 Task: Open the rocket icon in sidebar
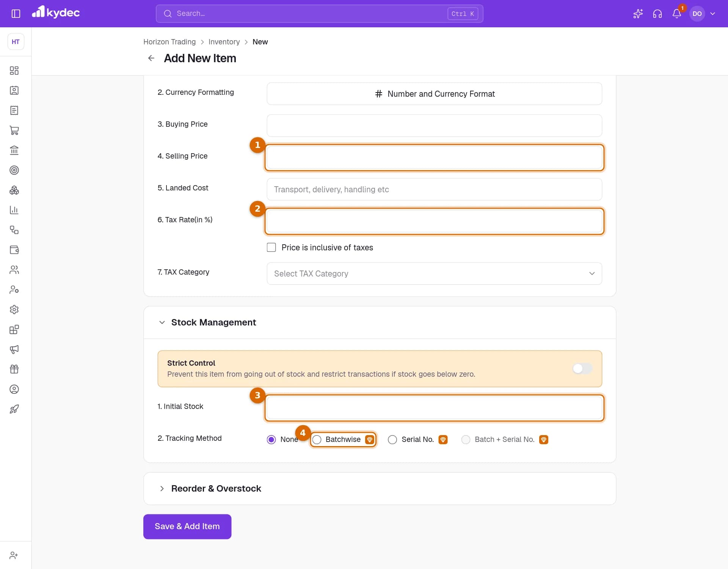(x=14, y=409)
